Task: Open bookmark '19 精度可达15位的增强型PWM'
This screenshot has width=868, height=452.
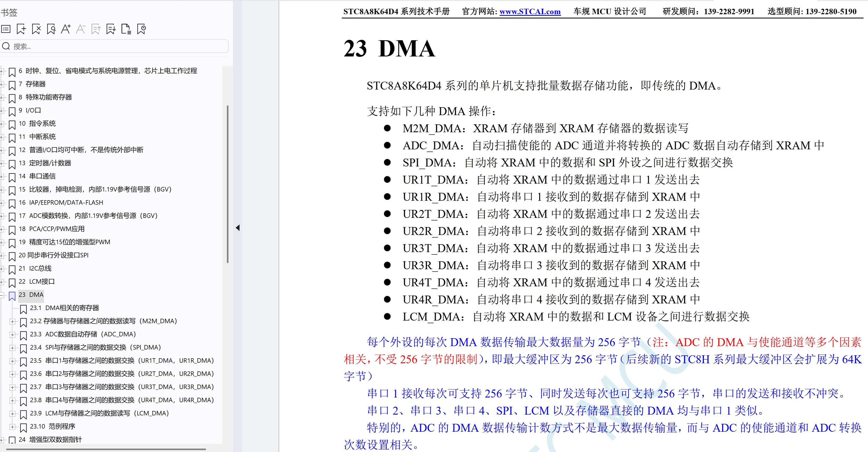Action: point(64,242)
